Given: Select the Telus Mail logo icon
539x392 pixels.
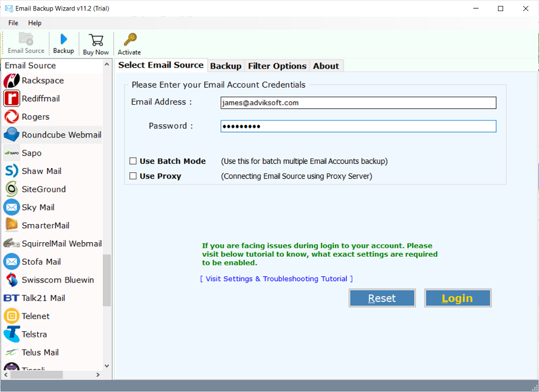Looking at the screenshot, I should click(12, 352).
